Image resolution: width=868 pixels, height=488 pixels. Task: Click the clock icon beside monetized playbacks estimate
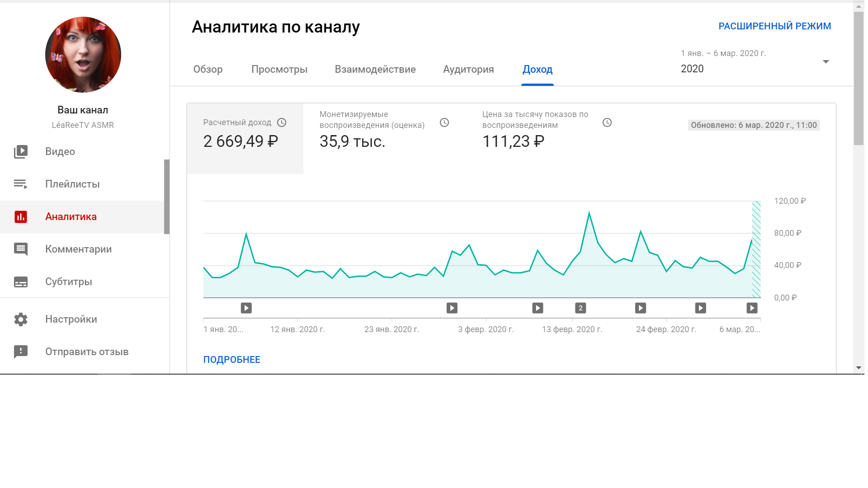tap(444, 122)
